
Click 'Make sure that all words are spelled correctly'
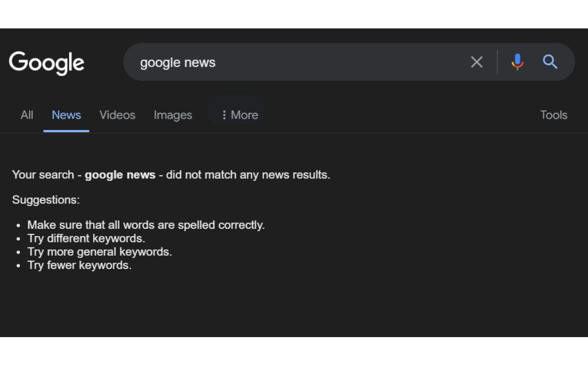[146, 225]
